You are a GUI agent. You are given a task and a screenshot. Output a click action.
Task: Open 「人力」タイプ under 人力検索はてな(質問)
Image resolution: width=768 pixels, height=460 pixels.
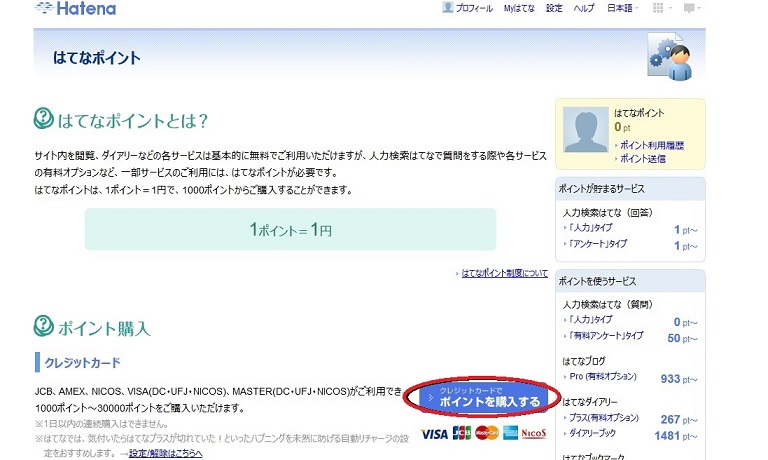point(590,319)
